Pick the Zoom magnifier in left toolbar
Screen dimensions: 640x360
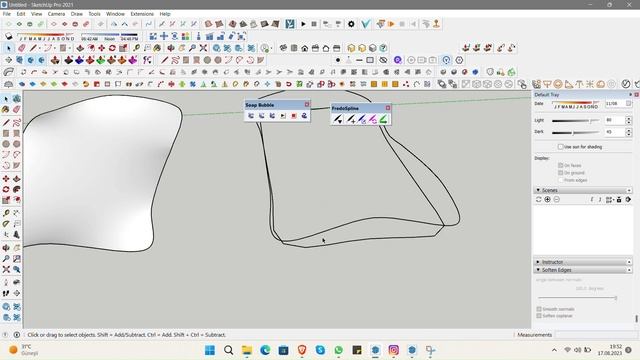[x=6, y=259]
